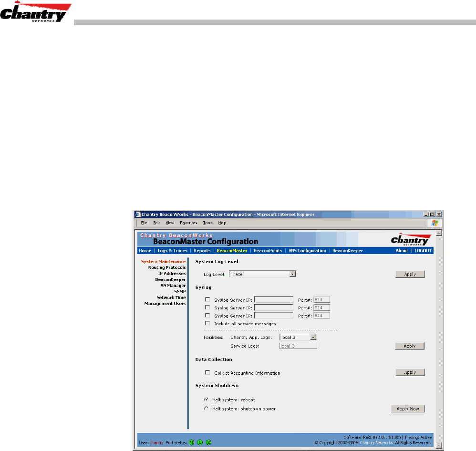Click port status indicator 2
The height and width of the screenshot is (451, 476).
click(x=208, y=442)
